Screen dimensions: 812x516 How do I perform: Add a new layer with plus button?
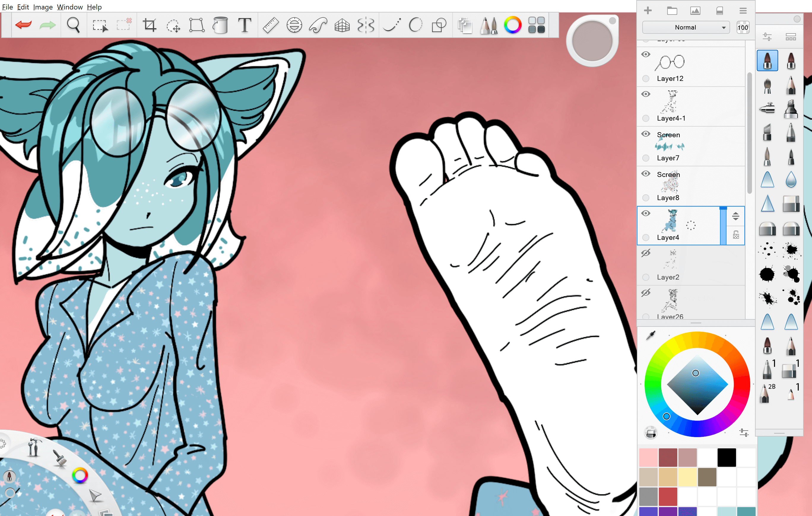(x=648, y=11)
